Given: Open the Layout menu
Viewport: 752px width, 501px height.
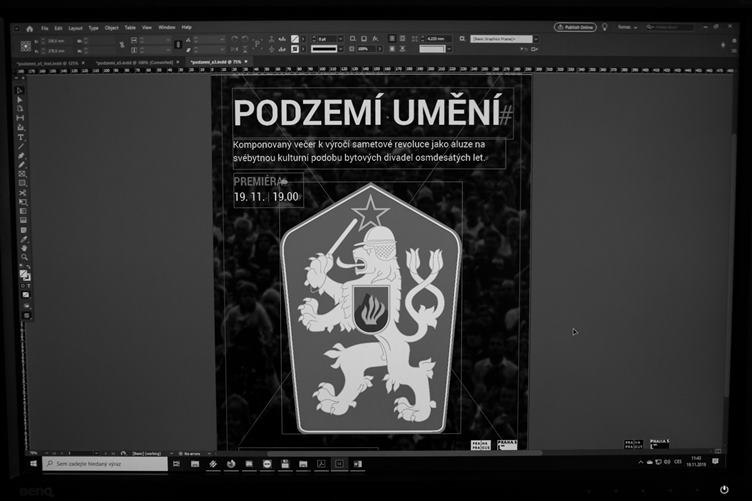Looking at the screenshot, I should coord(75,28).
